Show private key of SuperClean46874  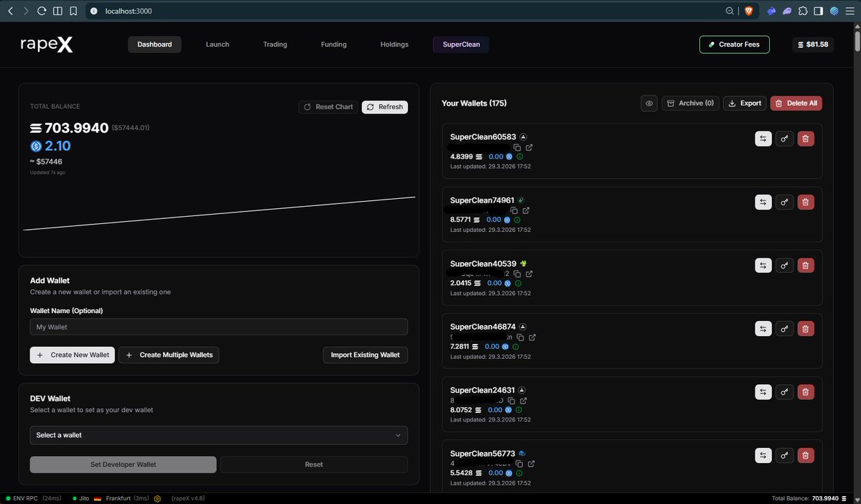tap(784, 329)
